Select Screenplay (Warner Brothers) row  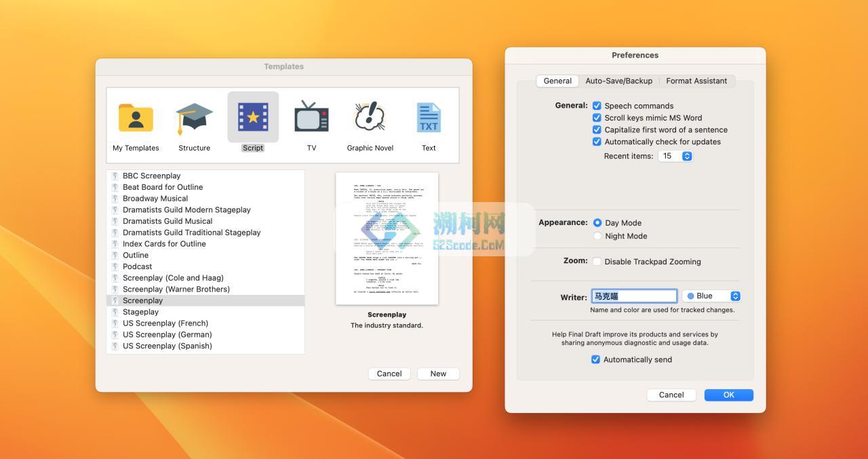pyautogui.click(x=205, y=290)
